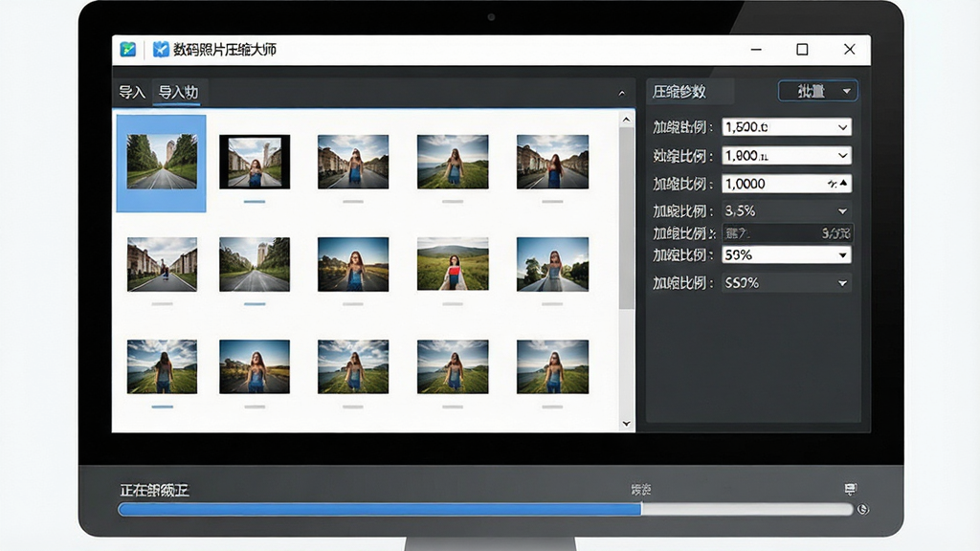Select the last thumbnail in the second row
This screenshot has height=551, width=980.
tap(552, 264)
